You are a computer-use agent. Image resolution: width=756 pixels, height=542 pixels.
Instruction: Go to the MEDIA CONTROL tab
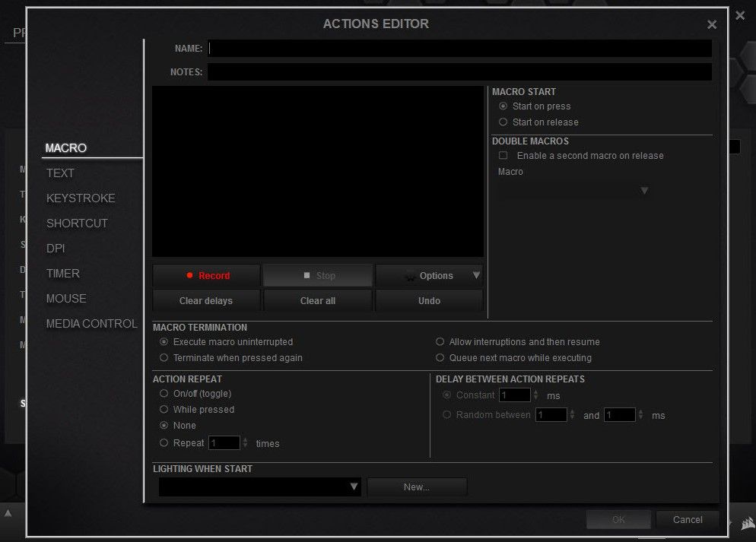[x=91, y=324]
